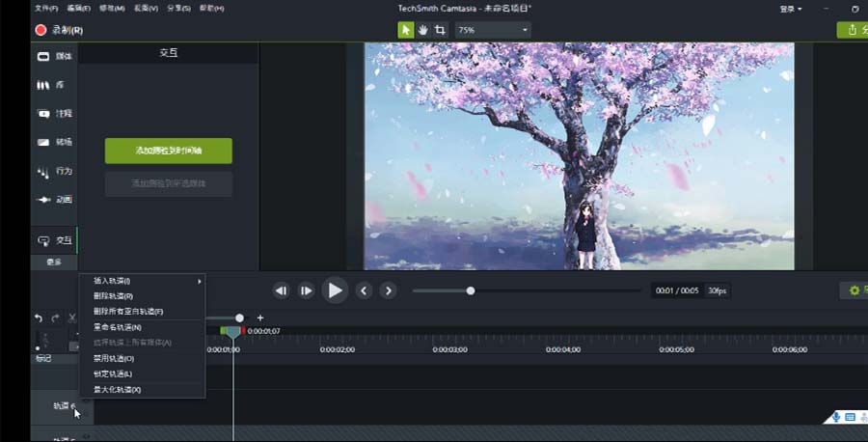The height and width of the screenshot is (442, 868).
Task: Click the next marker chevron button
Action: [x=388, y=290]
